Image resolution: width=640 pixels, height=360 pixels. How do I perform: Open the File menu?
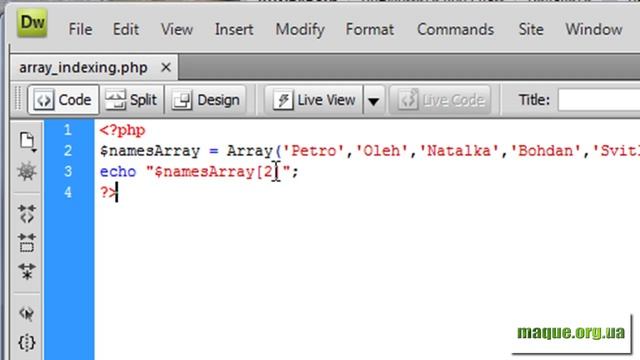pyautogui.click(x=80, y=29)
